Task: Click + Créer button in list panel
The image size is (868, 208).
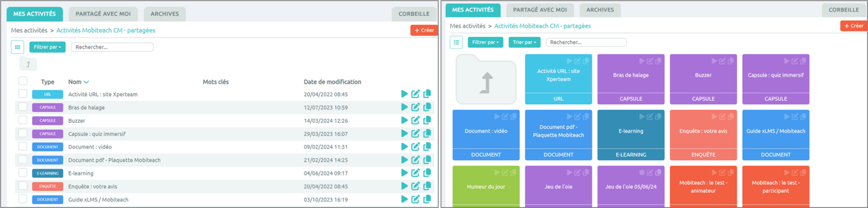Action: pos(424,30)
